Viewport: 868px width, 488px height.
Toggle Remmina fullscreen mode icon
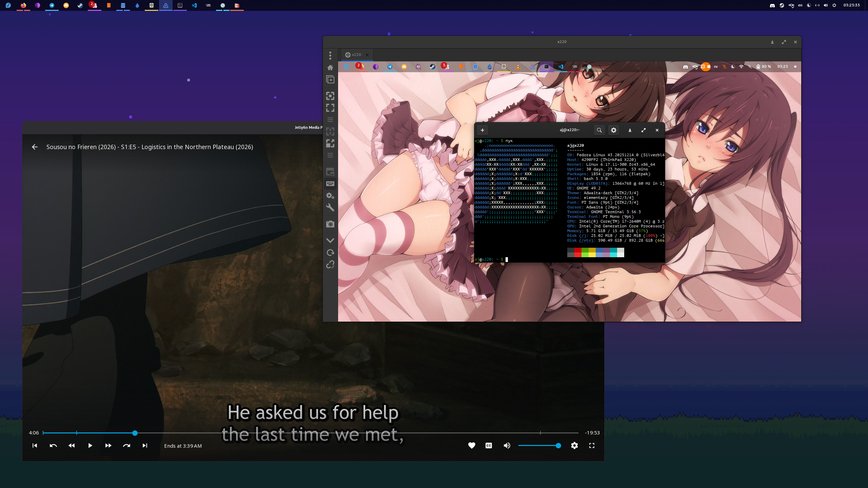330,108
